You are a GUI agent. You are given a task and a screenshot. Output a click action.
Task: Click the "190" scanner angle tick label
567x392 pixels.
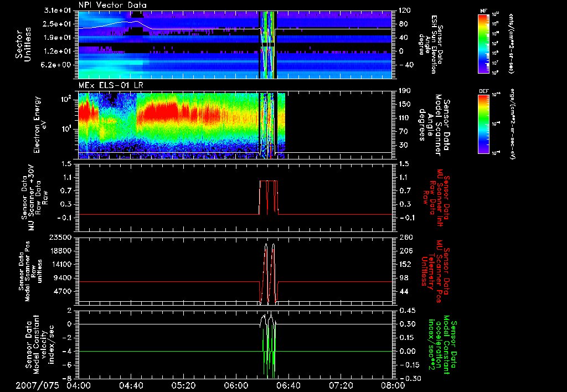click(405, 91)
